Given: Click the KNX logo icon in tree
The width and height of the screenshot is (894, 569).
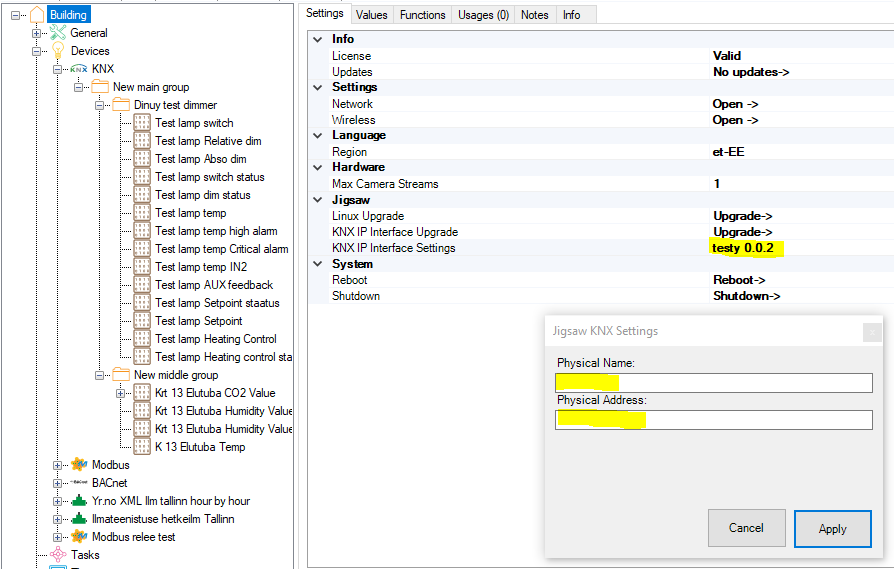Looking at the screenshot, I should point(78,69).
